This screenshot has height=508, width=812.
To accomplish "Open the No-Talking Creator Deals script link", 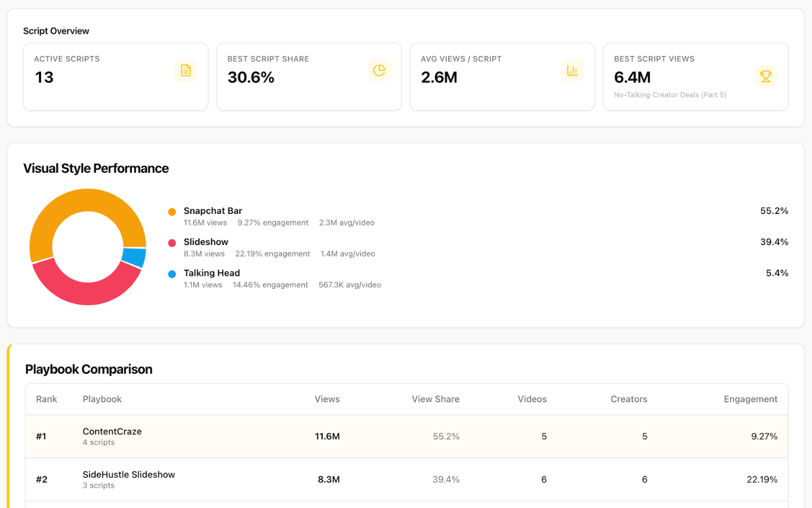I will point(669,95).
